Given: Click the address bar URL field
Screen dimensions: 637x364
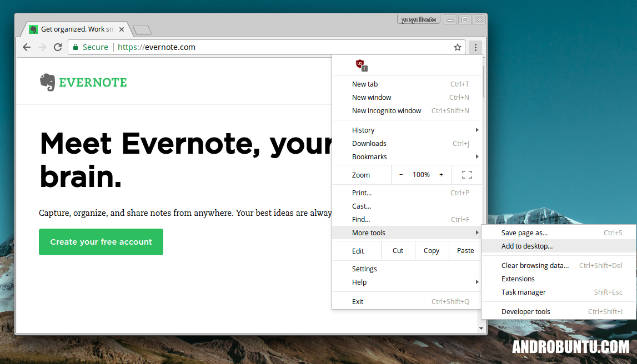Looking at the screenshot, I should 278,47.
